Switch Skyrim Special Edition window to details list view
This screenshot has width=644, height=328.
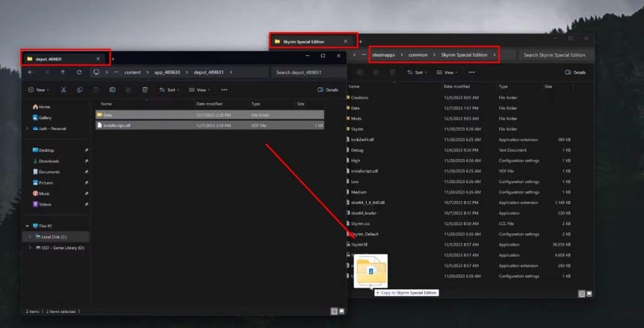tap(582, 293)
